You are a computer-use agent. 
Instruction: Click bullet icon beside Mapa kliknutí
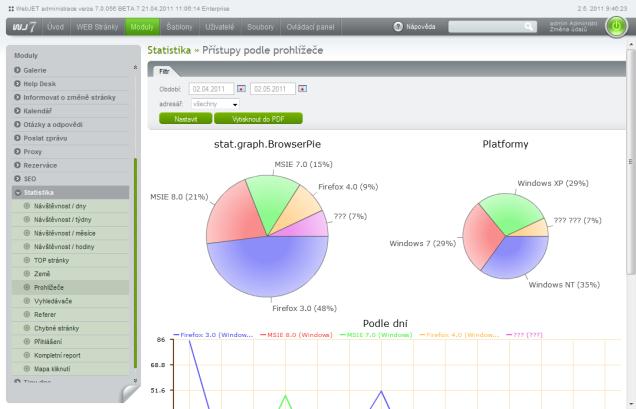27,369
